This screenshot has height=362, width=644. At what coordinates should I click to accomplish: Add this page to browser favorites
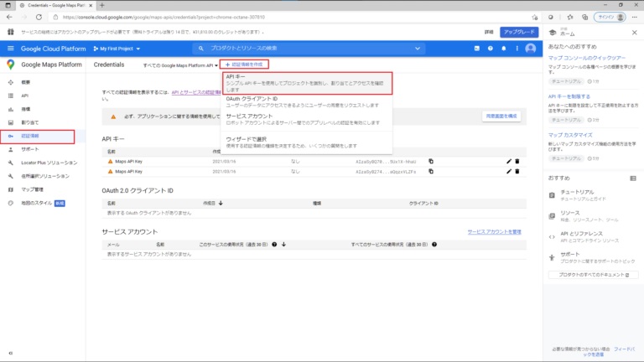coord(534,18)
